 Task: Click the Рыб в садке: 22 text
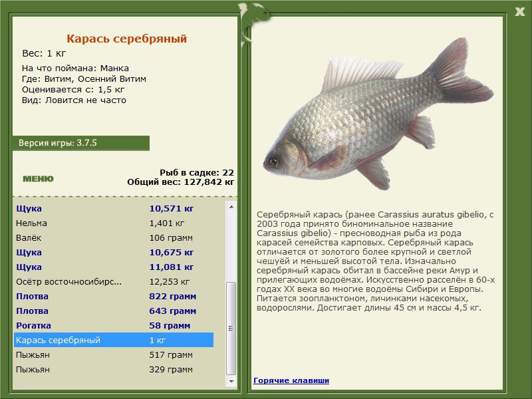point(197,172)
